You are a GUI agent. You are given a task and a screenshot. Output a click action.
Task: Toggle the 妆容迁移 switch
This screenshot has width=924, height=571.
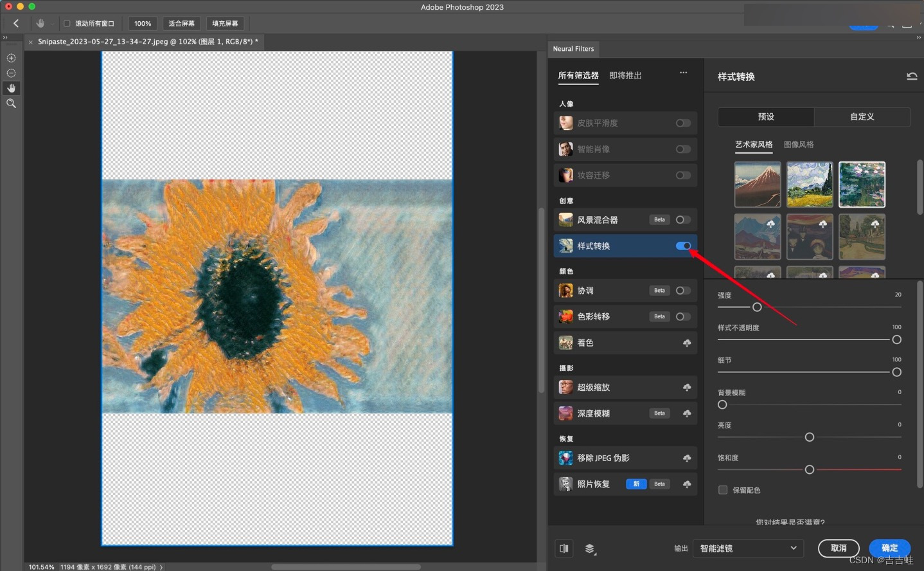[683, 175]
